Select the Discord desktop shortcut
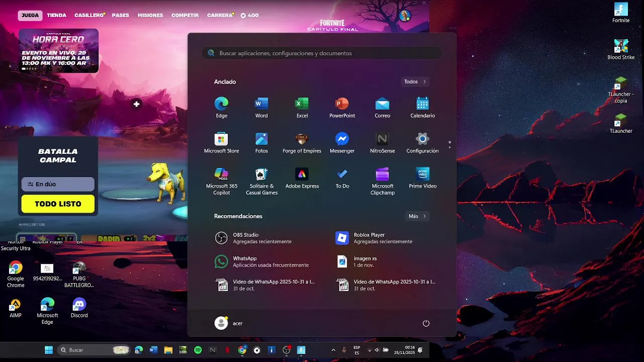 79,308
